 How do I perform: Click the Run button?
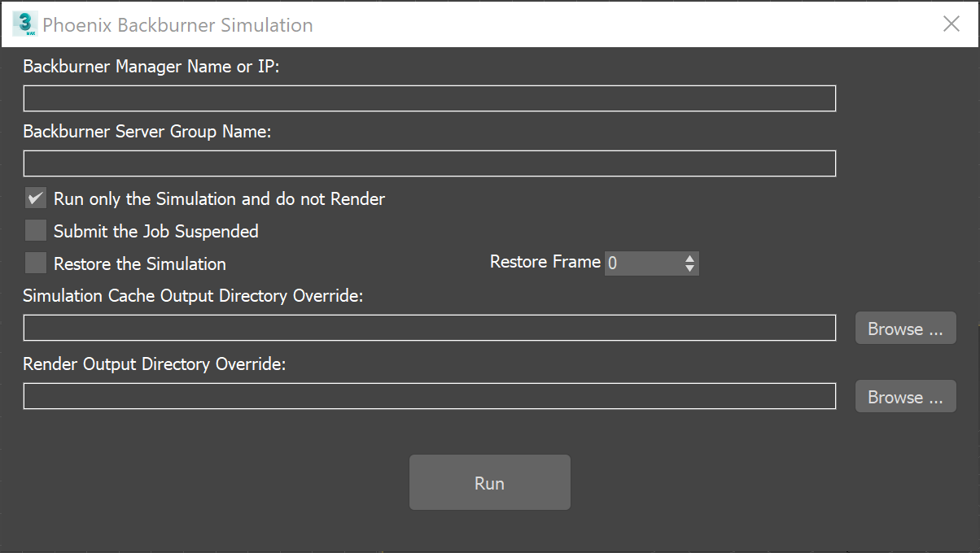coord(490,482)
